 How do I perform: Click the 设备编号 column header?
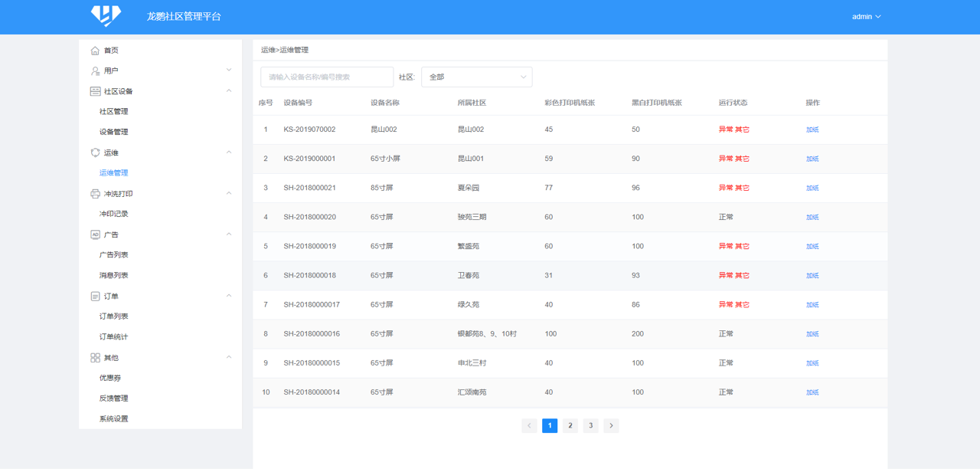click(x=298, y=103)
